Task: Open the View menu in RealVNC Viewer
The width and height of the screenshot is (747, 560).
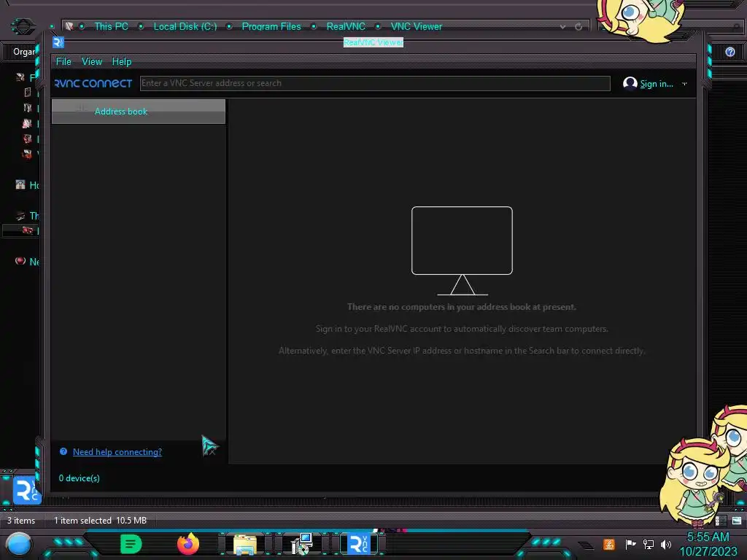Action: pos(91,61)
